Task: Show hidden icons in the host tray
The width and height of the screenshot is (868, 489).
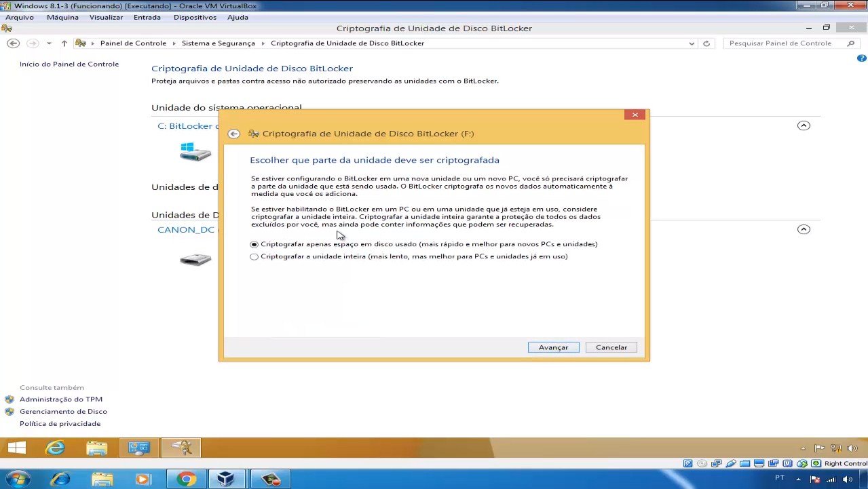Action: [x=799, y=479]
